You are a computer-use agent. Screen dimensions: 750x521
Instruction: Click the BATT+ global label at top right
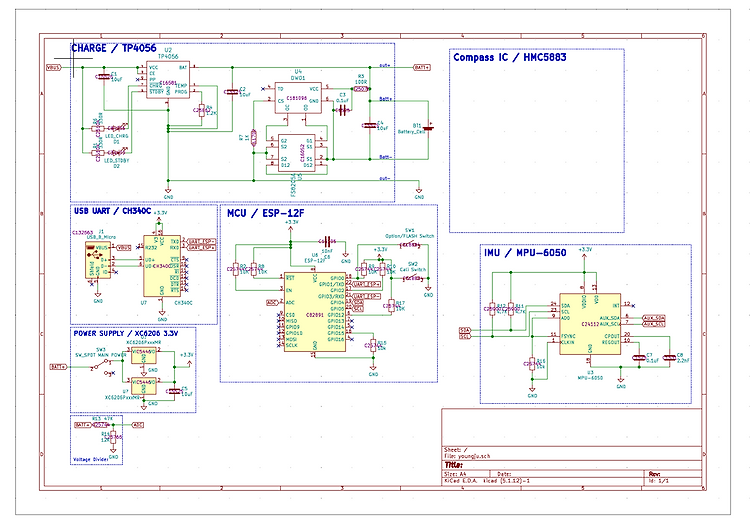(422, 67)
